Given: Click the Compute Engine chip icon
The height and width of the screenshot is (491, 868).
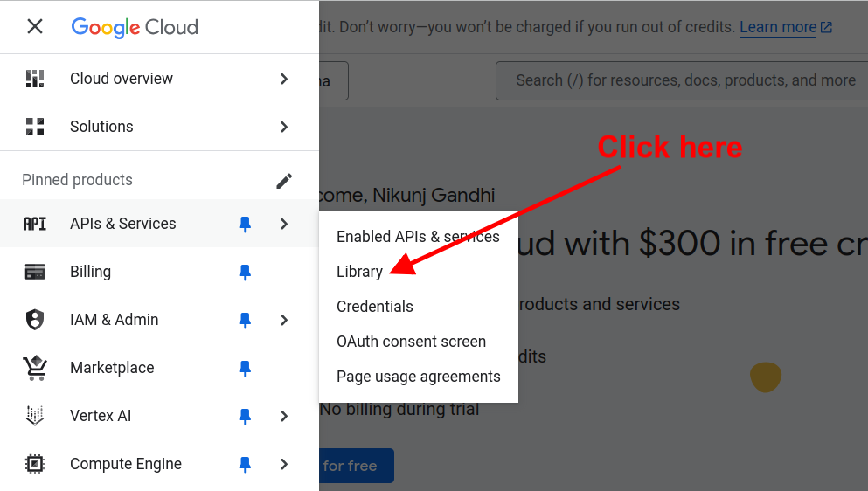Looking at the screenshot, I should pos(35,464).
